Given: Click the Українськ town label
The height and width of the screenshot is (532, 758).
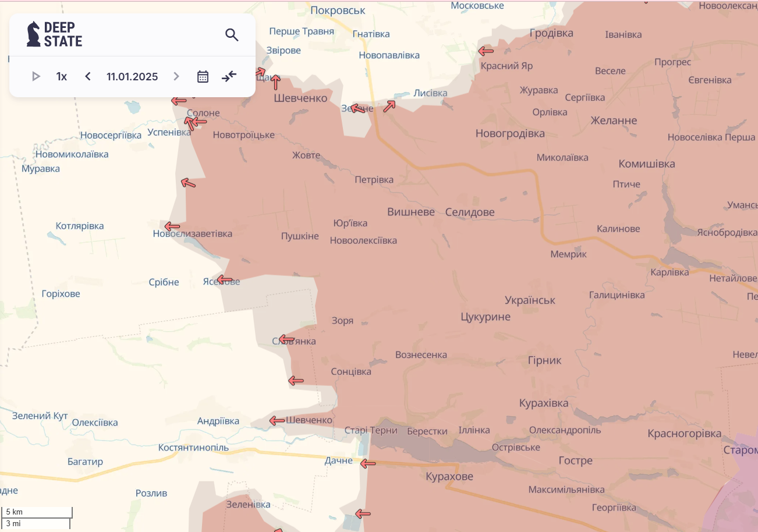Looking at the screenshot, I should click(530, 300).
